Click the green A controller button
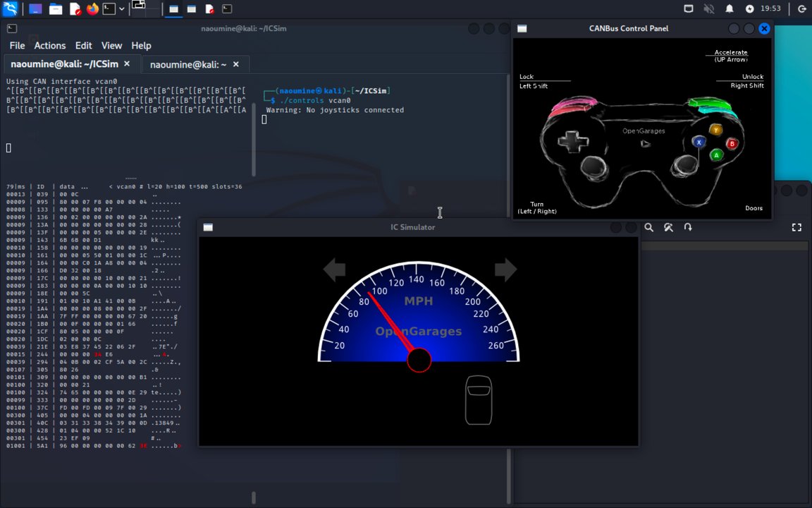The width and height of the screenshot is (812, 508). tap(716, 155)
